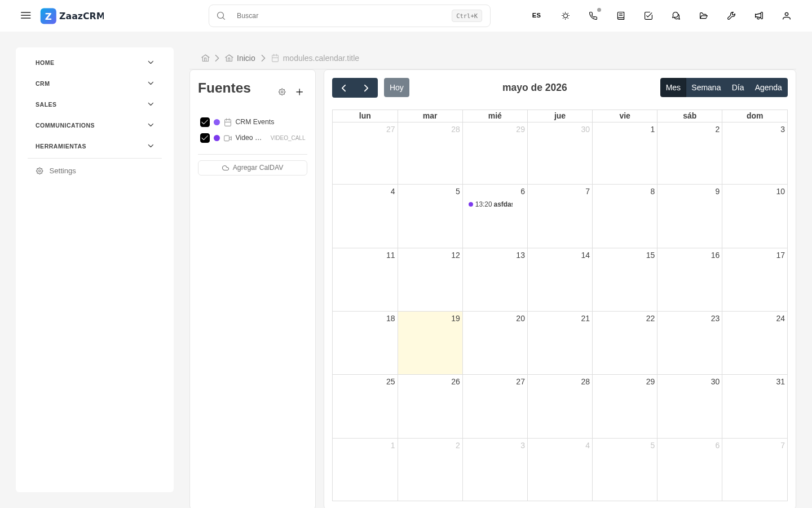
Task: Click modules.calendar.title breadcrumb text
Action: [x=321, y=58]
